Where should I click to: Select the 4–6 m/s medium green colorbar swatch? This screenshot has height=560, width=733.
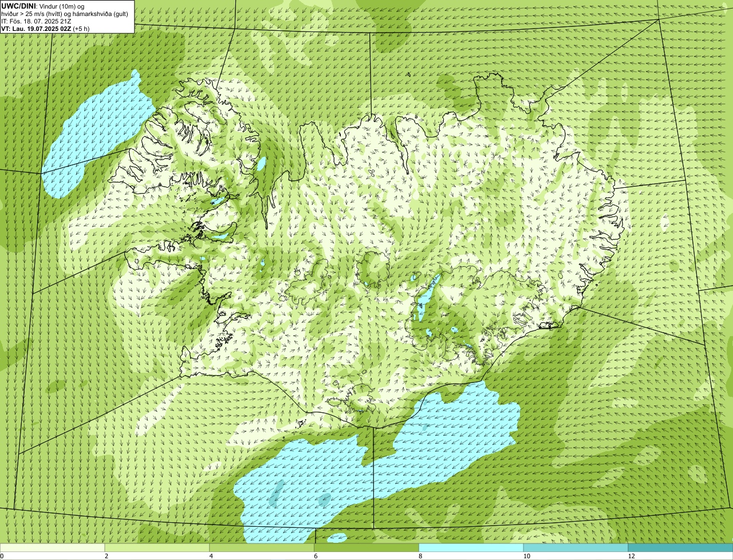(x=262, y=548)
